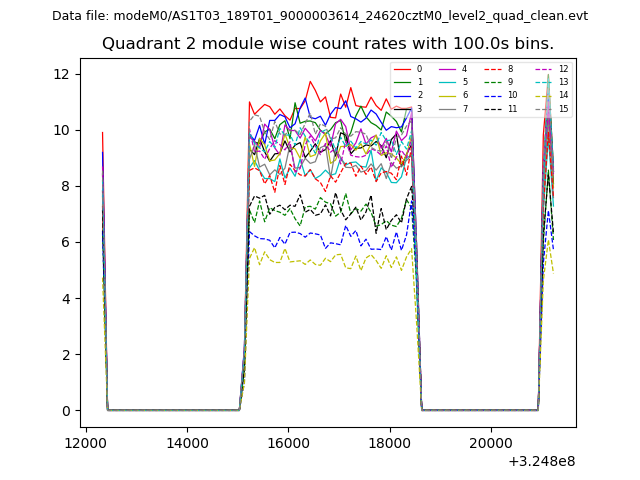The width and height of the screenshot is (640, 480).
Task: Click the yellow solid legend line for module 6
Action: coord(447,95)
